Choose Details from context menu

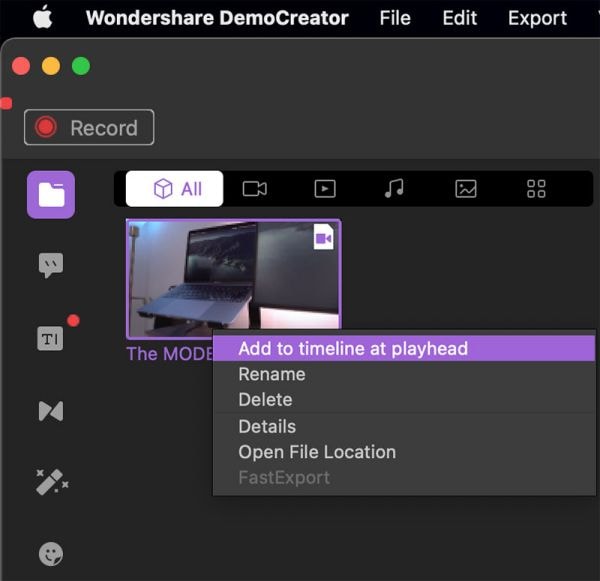coord(404,426)
